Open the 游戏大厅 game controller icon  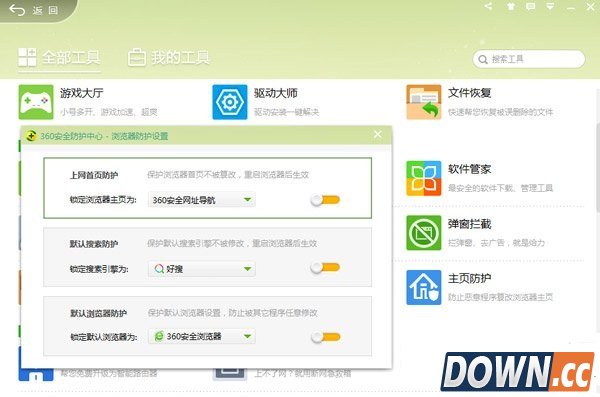tap(36, 102)
